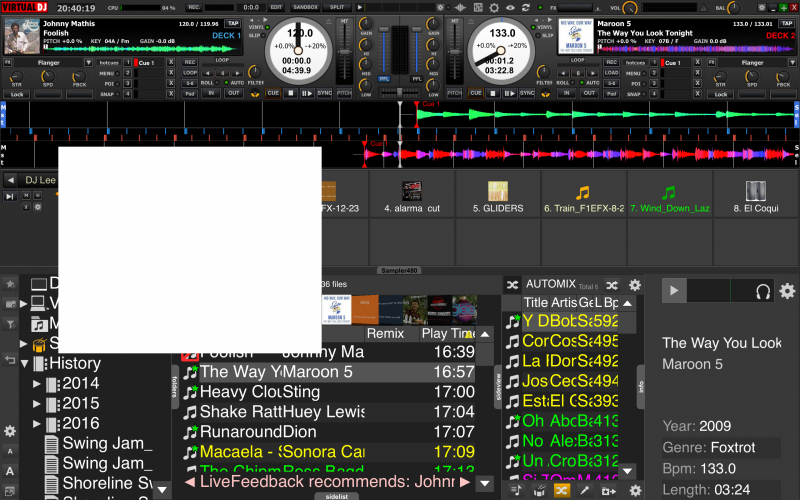Click the add folder shortcut icon in sideview toolbar
The width and height of the screenshot is (800, 500).
(x=608, y=491)
